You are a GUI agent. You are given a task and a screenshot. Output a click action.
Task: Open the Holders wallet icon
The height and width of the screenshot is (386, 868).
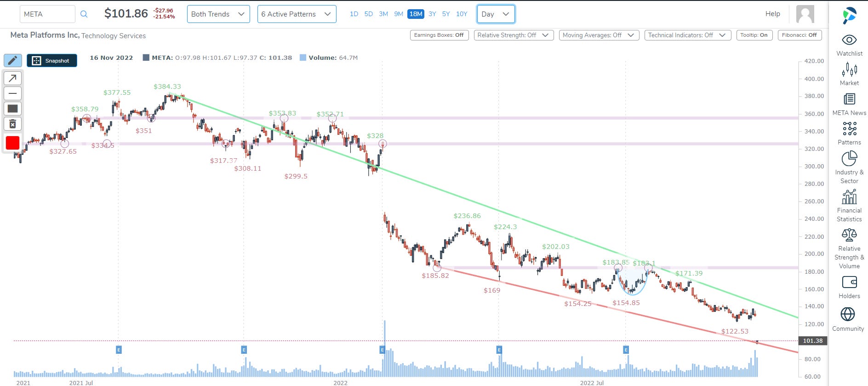849,282
